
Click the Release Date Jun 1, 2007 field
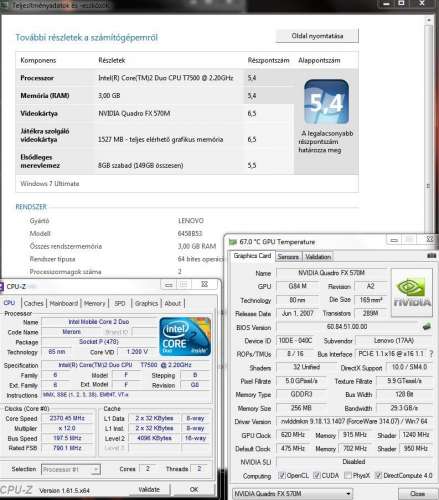(297, 313)
